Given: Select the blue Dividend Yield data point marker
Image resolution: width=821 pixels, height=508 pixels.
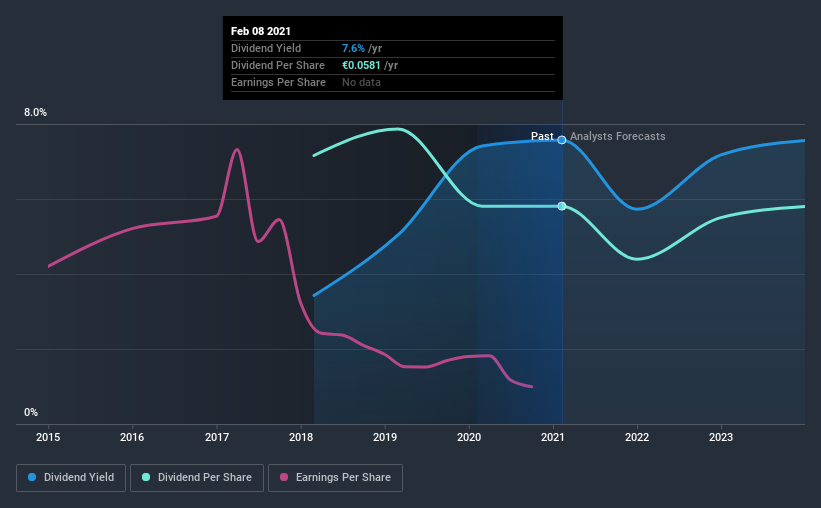Looking at the screenshot, I should (x=562, y=140).
